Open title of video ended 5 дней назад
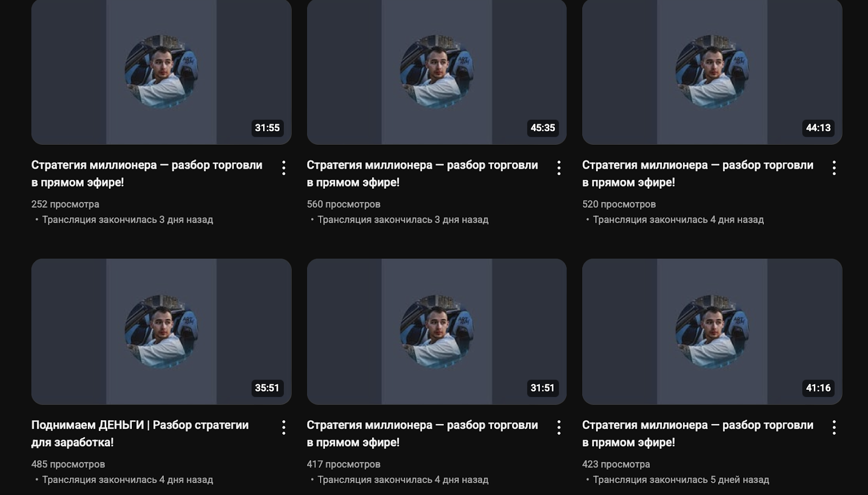 (x=698, y=433)
